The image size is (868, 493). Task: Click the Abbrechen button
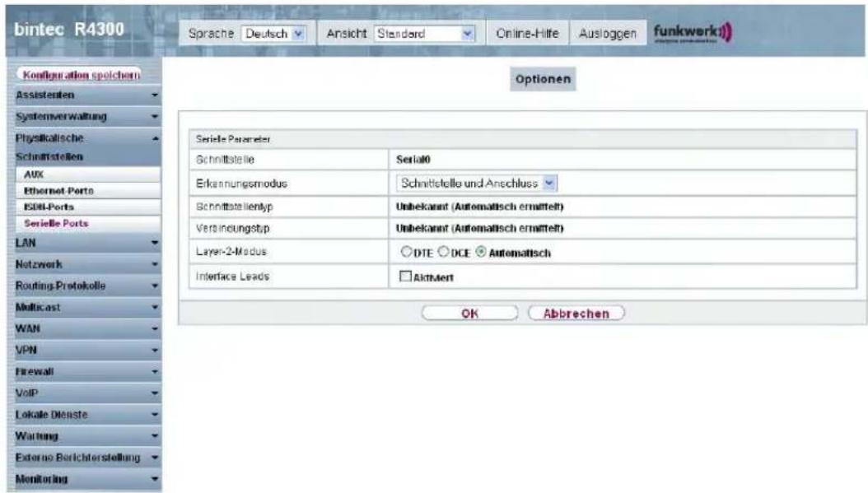coord(576,314)
